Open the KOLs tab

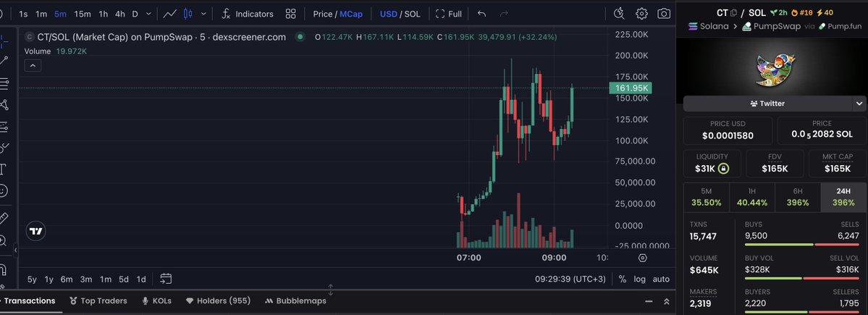[156, 301]
